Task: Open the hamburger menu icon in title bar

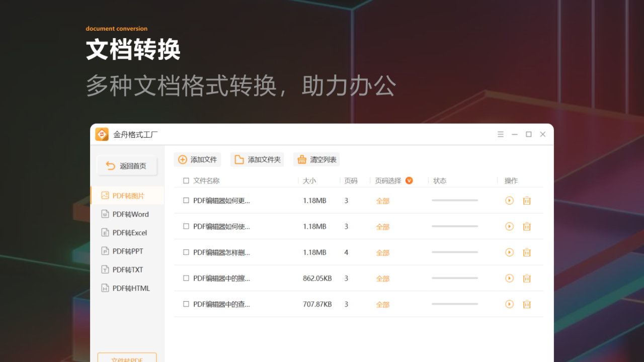Action: click(x=501, y=134)
